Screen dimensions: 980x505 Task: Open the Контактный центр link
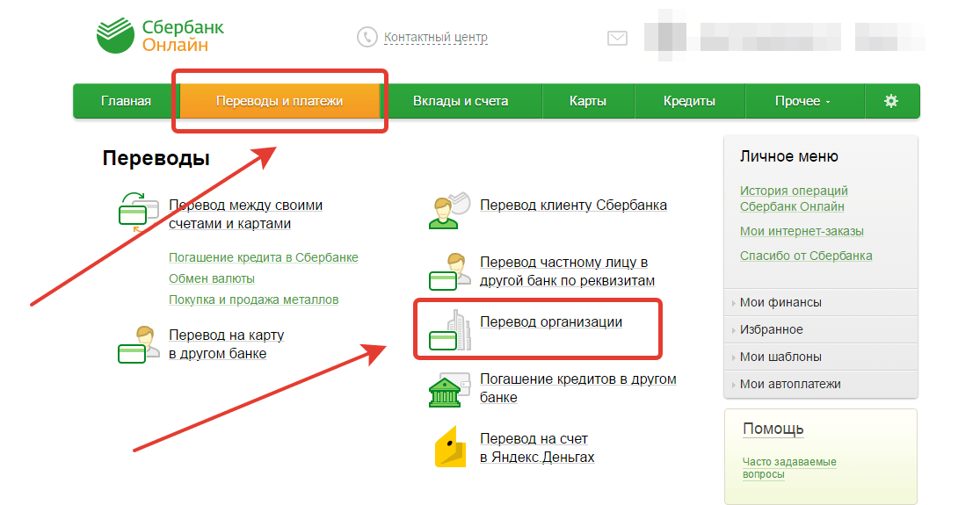pyautogui.click(x=436, y=38)
